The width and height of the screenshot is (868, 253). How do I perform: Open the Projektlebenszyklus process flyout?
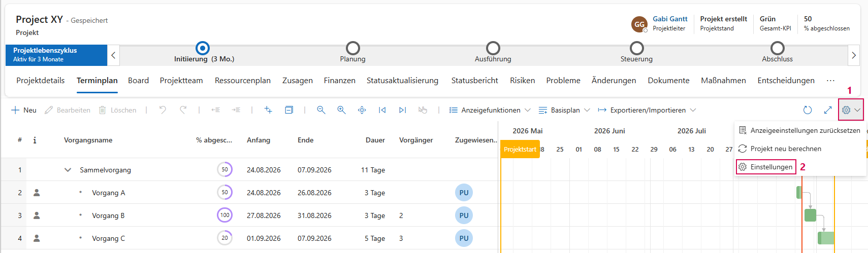56,55
